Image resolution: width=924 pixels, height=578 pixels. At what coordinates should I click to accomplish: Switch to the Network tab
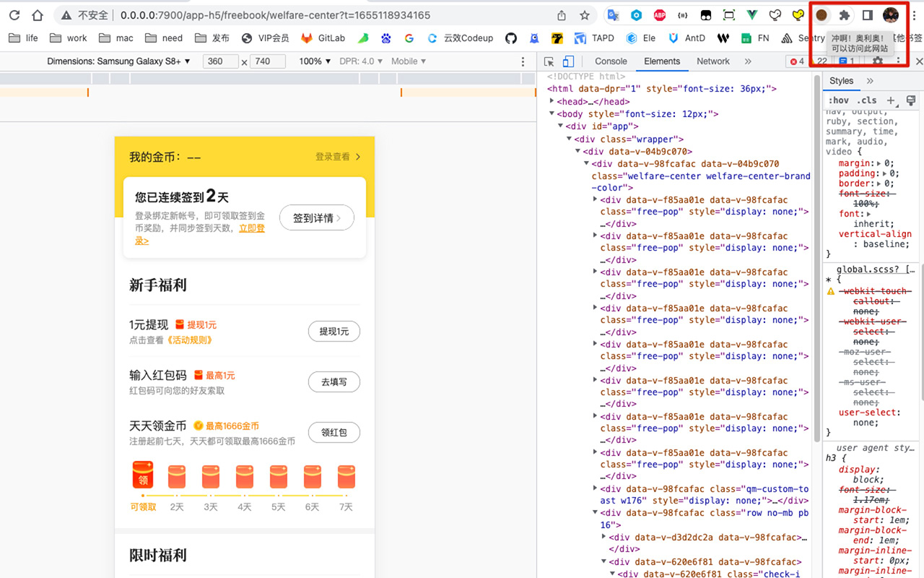coord(713,61)
